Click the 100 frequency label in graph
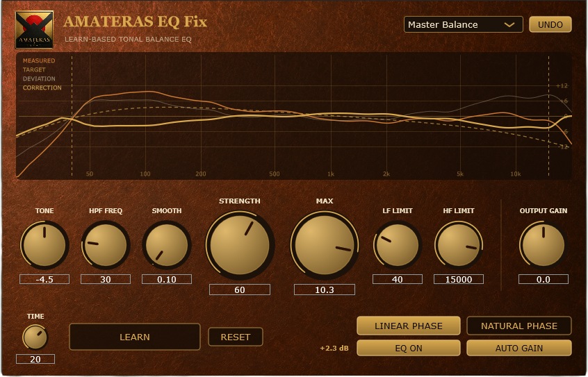Image resolution: width=588 pixels, height=377 pixels. coord(145,174)
